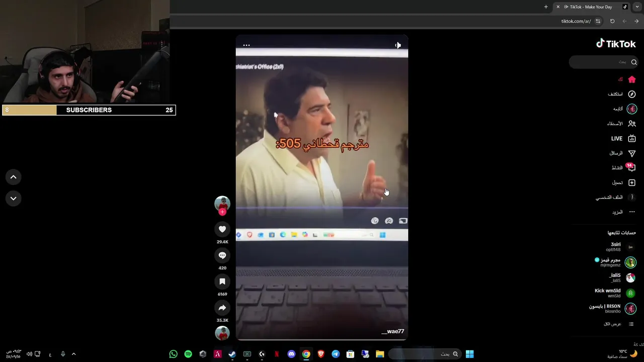The height and width of the screenshot is (362, 644).
Task: Bookmark the video to favorites
Action: pos(222,282)
